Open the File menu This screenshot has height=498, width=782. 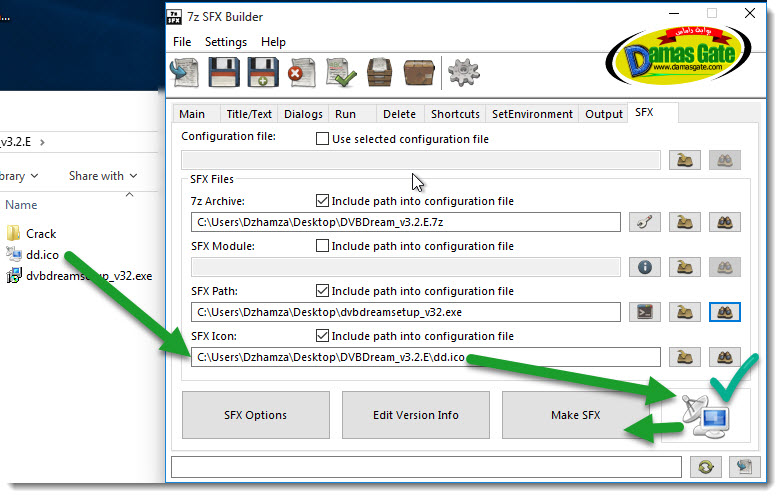point(182,42)
